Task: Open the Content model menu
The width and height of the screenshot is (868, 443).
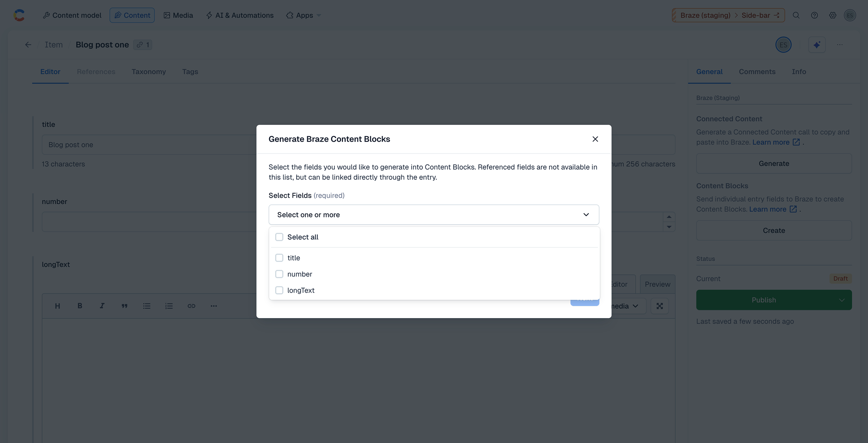Action: tap(72, 15)
